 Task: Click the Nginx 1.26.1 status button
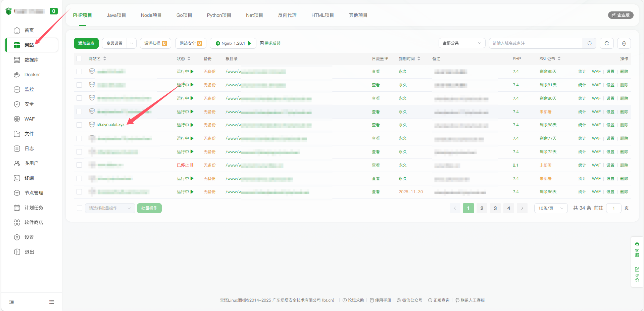(233, 43)
